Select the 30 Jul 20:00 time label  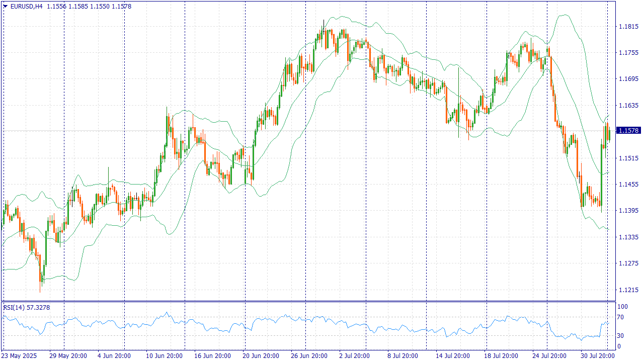(x=597, y=356)
